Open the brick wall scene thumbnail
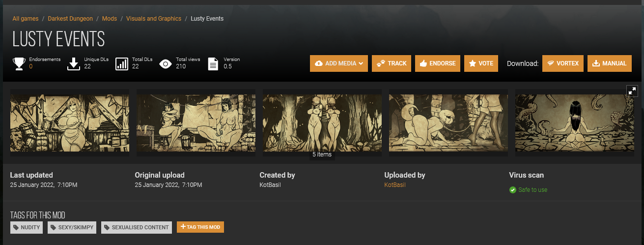644x245 pixels. click(x=448, y=123)
